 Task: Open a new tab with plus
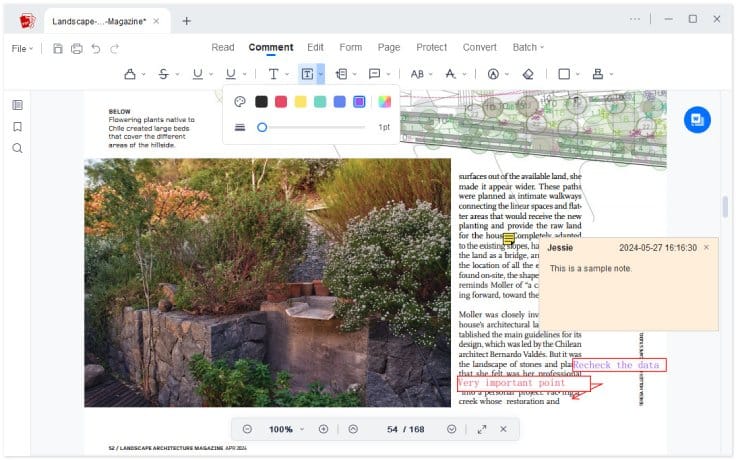pyautogui.click(x=186, y=21)
